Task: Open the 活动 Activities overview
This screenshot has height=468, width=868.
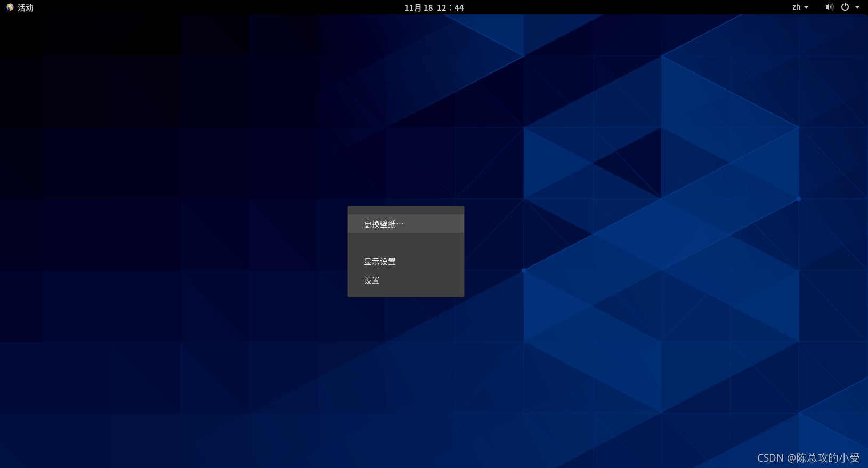Action: 25,7
